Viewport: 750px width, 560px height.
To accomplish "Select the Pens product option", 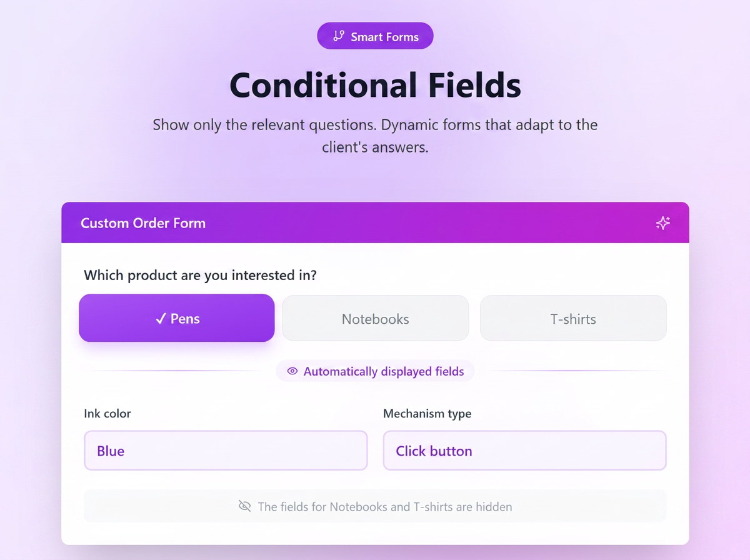I will tap(177, 318).
